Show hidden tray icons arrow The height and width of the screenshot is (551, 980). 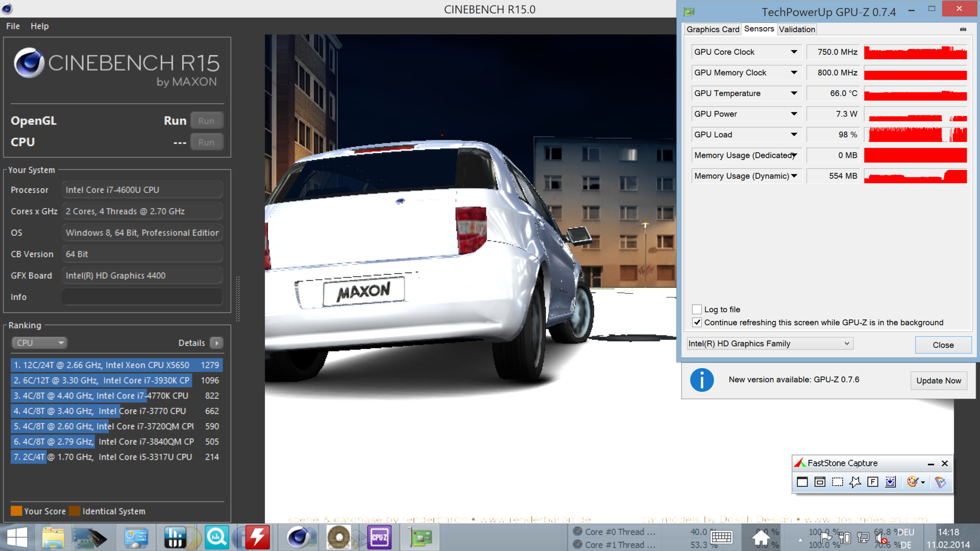pos(800,540)
